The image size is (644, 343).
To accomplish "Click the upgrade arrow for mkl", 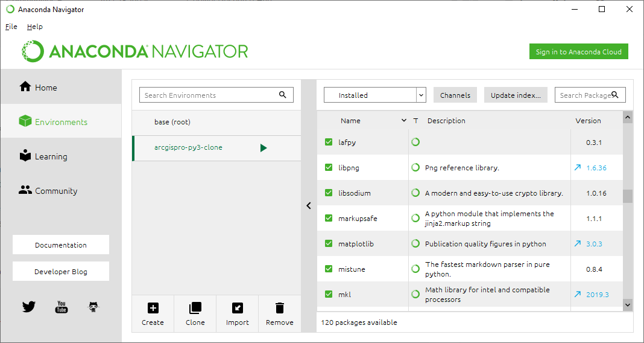I will click(x=578, y=294).
